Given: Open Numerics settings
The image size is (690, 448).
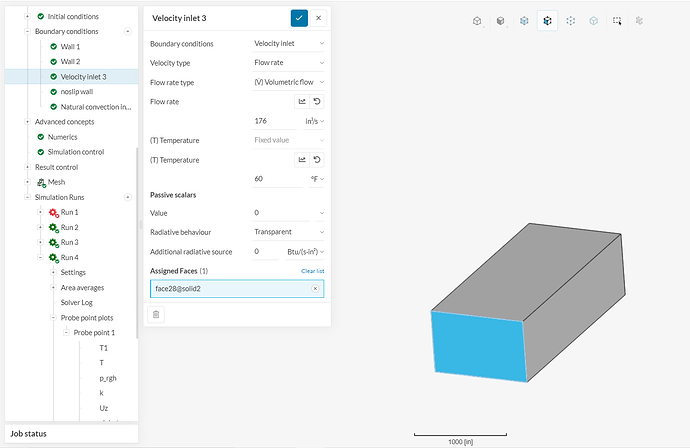Looking at the screenshot, I should pos(62,137).
